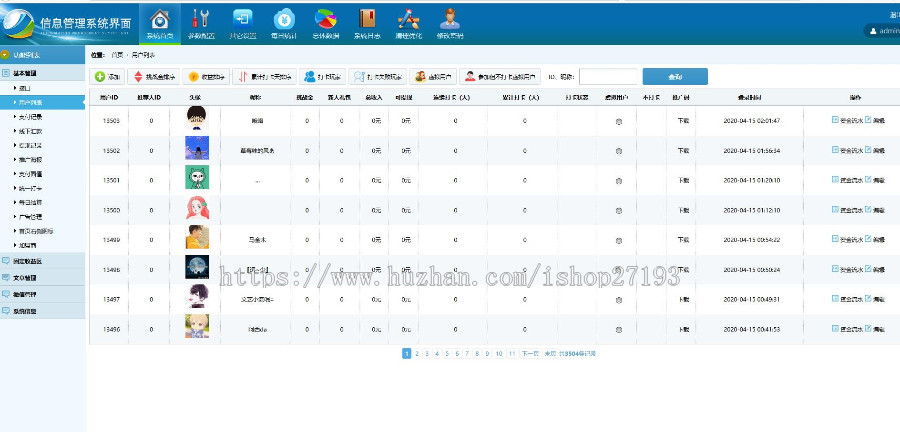Go to page 5 in pagination
This screenshot has width=900, height=432.
pos(447,354)
